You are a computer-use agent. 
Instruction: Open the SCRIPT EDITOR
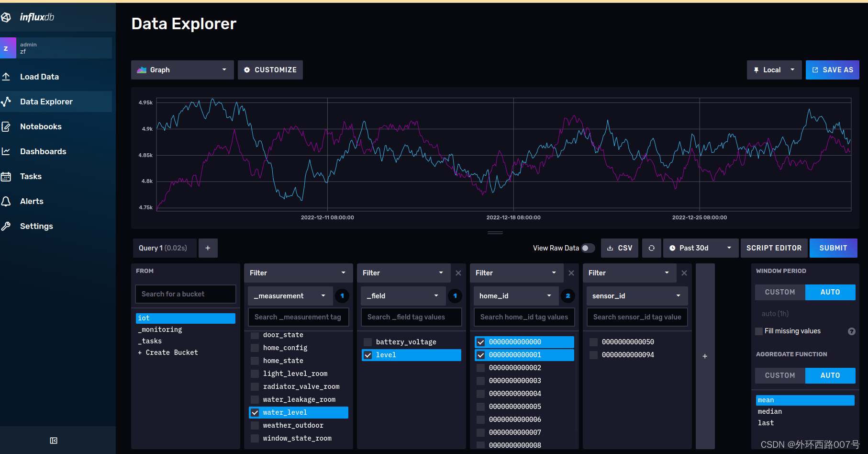point(774,248)
